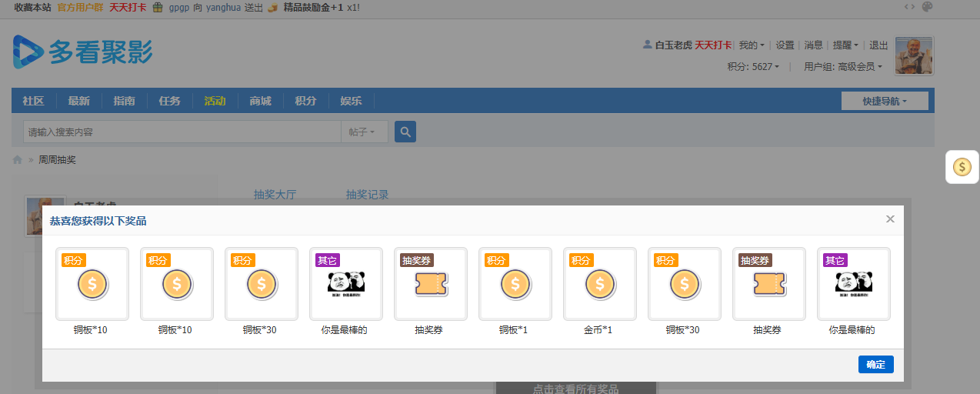Click the 铜板*1 prize coin icon
The image size is (980, 394).
[515, 284]
